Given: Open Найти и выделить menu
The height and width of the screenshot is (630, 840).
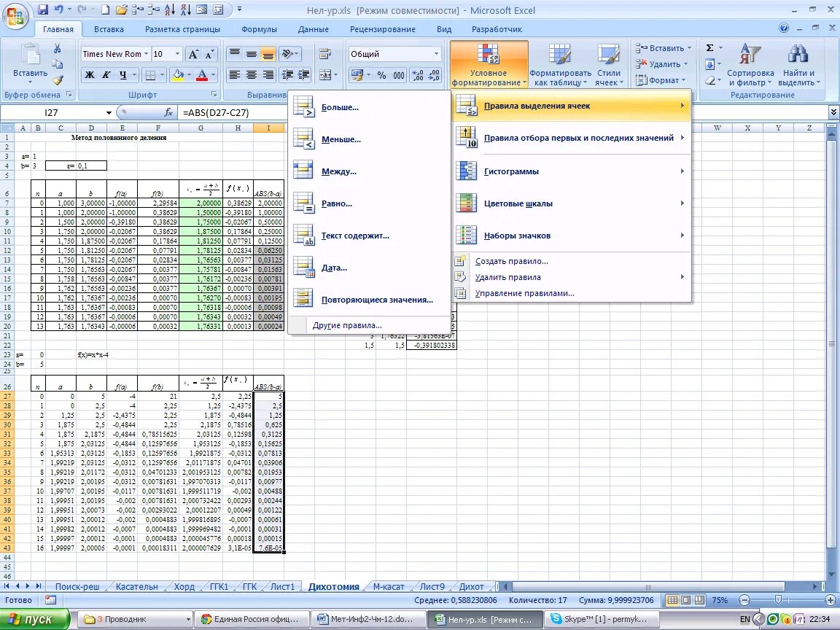Looking at the screenshot, I should 798,64.
